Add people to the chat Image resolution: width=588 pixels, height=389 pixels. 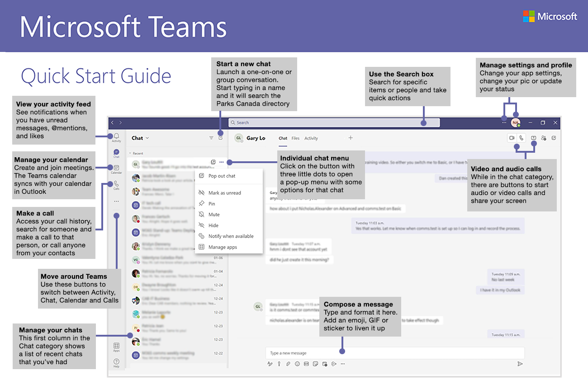point(544,138)
